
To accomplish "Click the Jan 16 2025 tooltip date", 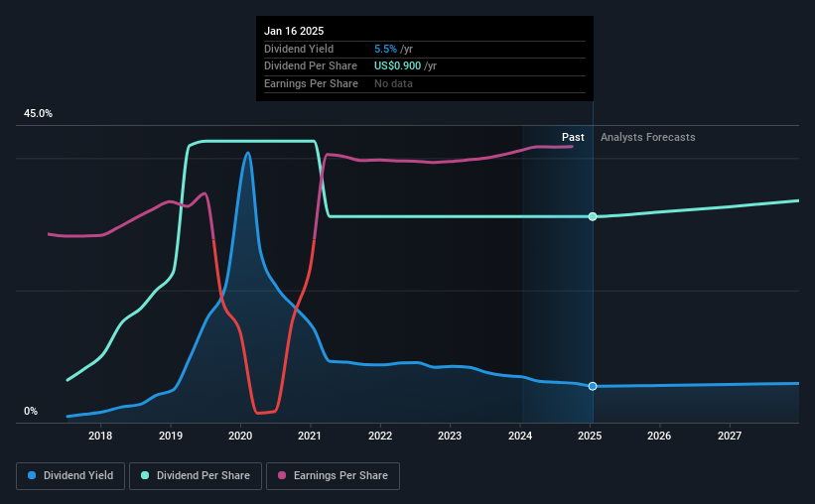I will point(294,31).
